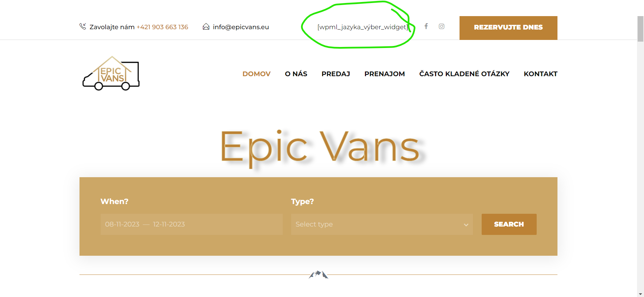Click the wpml_jazyka_výber_widget text
Screen dimensions: 644x297
tap(363, 27)
